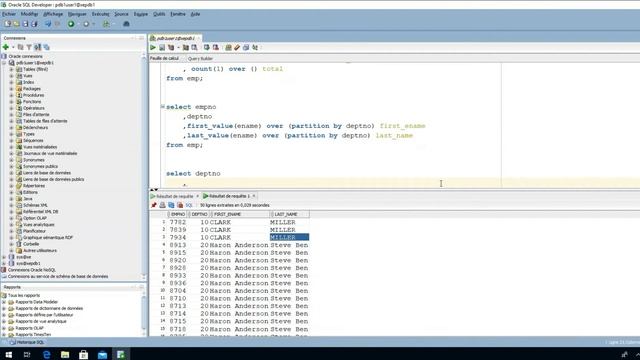The image size is (640, 360).
Task: Close the pdb1user1 worksheet editor tab
Action: (199, 38)
